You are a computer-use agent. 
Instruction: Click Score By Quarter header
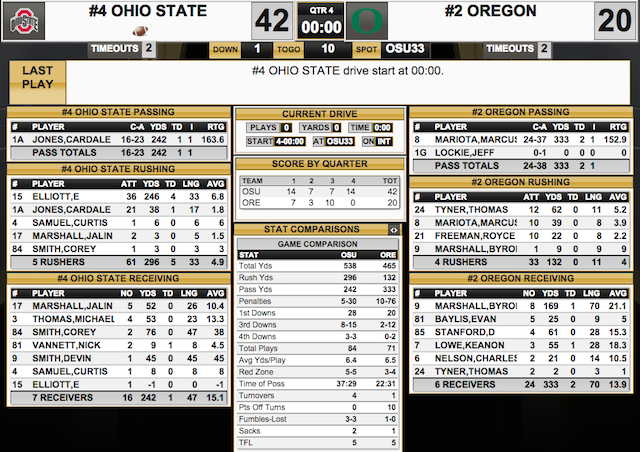click(320, 164)
